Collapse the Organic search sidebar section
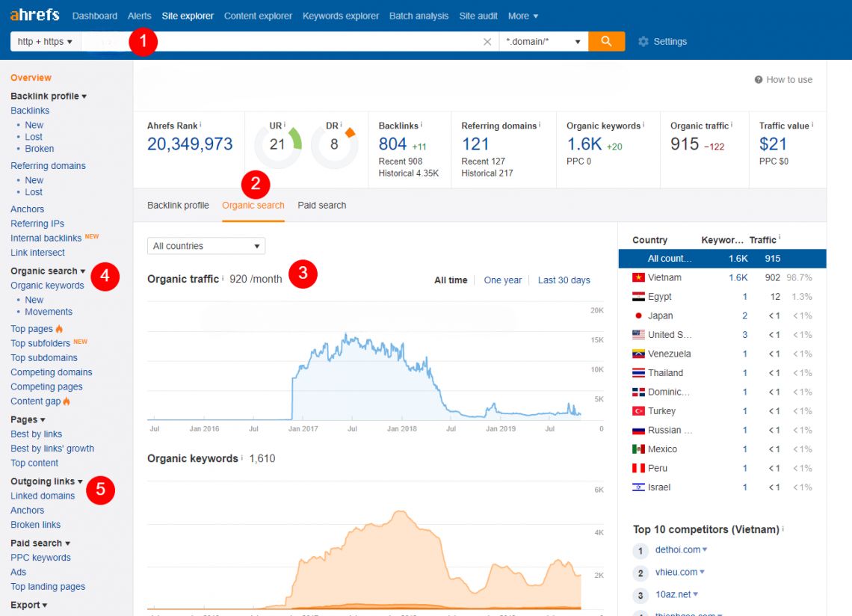Screen dimensions: 852x616 pyautogui.click(x=48, y=271)
